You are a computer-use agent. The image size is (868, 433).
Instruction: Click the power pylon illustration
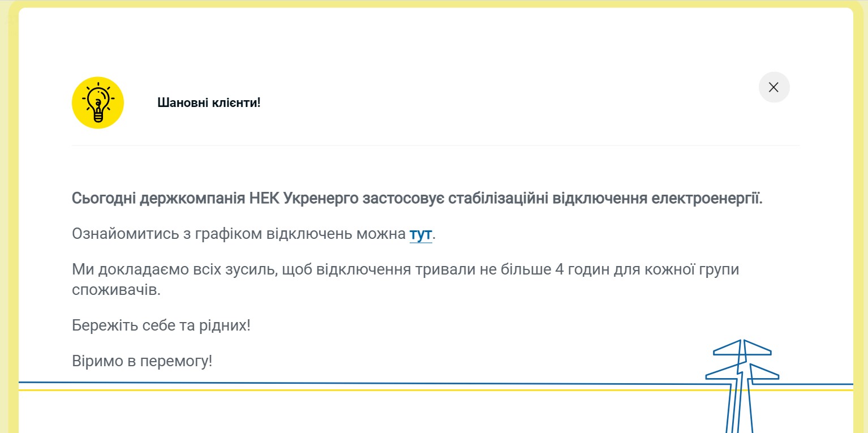pos(742,385)
